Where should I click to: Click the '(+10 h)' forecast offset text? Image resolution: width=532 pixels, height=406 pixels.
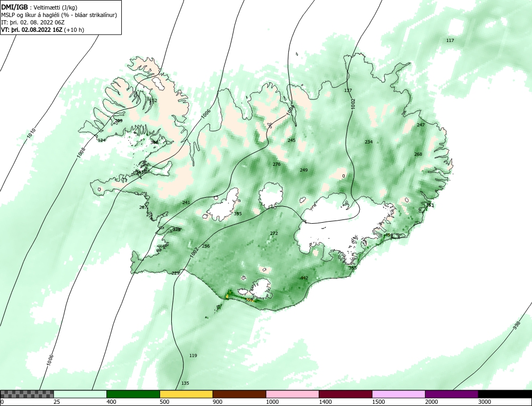74,30
